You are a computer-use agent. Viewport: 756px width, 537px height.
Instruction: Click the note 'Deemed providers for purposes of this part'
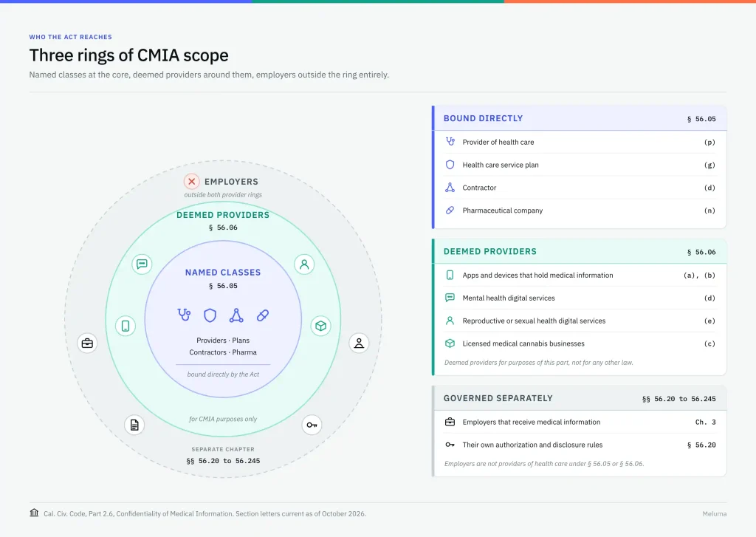tap(538, 363)
